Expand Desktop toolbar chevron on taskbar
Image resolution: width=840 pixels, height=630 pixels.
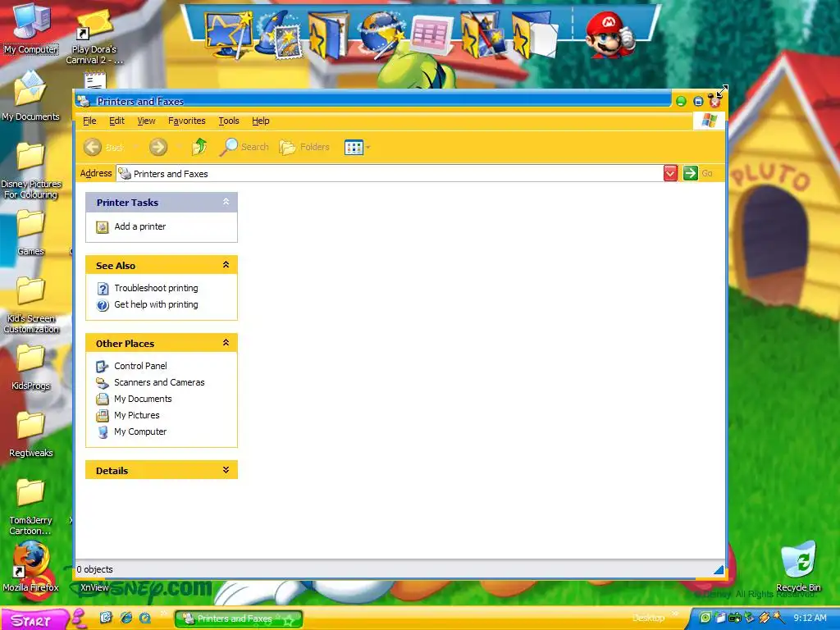point(676,614)
